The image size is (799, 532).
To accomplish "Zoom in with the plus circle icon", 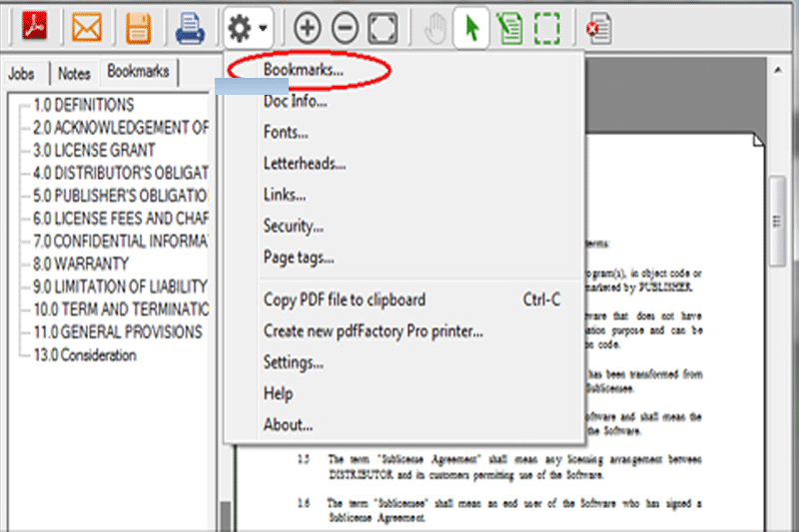I will tap(309, 28).
